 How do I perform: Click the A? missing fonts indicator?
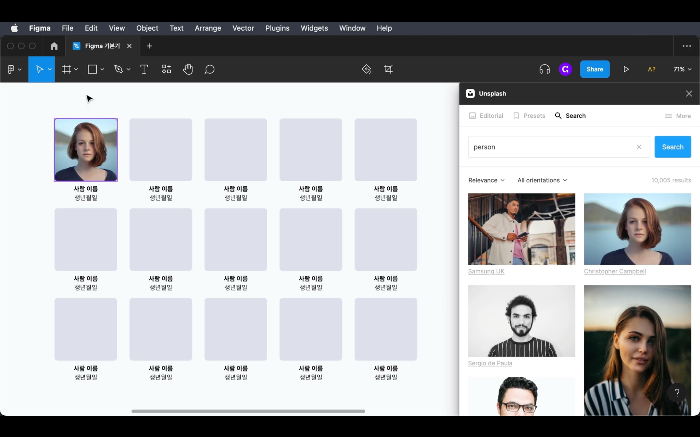651,69
